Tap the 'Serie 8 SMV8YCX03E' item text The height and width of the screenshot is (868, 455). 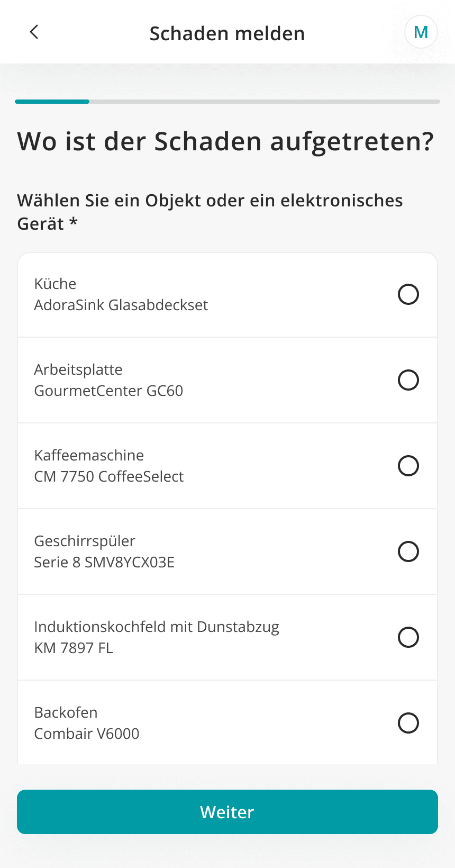tap(104, 563)
